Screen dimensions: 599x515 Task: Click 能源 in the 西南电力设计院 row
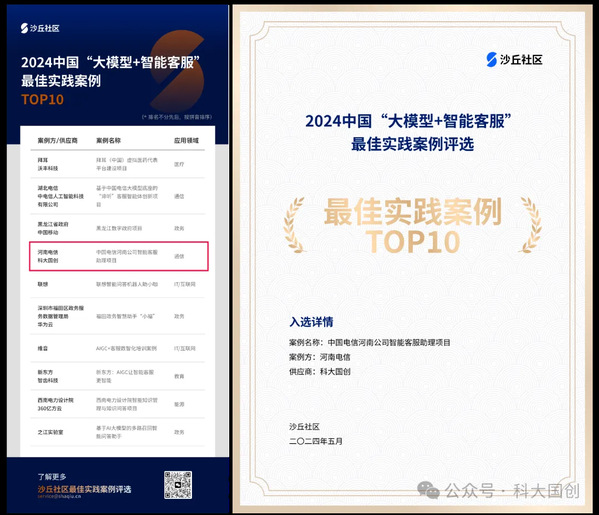click(179, 404)
